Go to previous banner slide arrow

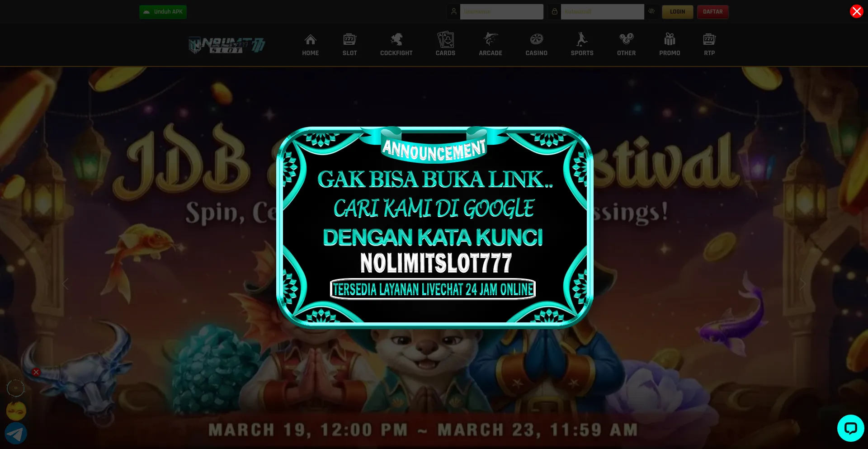(66, 284)
